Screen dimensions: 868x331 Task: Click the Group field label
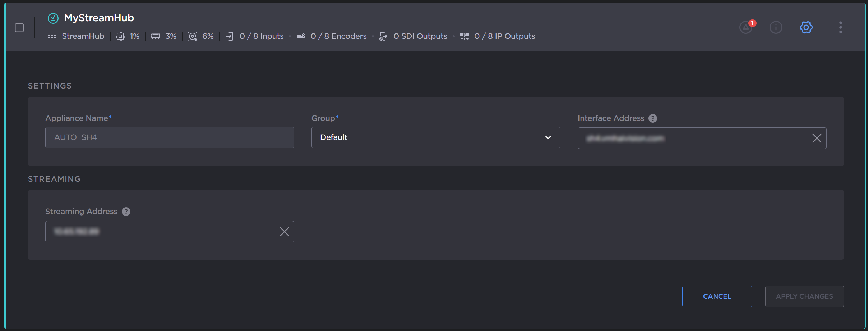(x=323, y=118)
